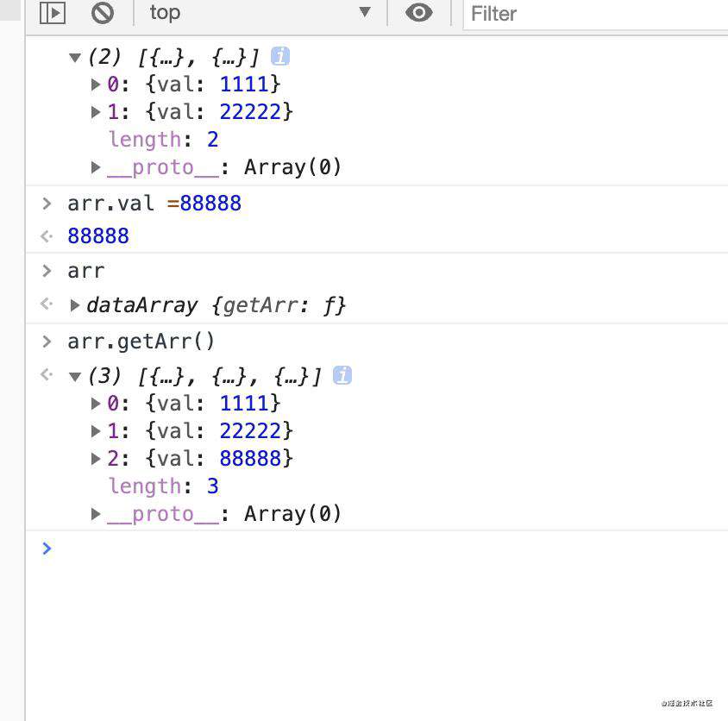Toggle the console sidebar icon
Screen dimensions: 728x721
(x=52, y=13)
